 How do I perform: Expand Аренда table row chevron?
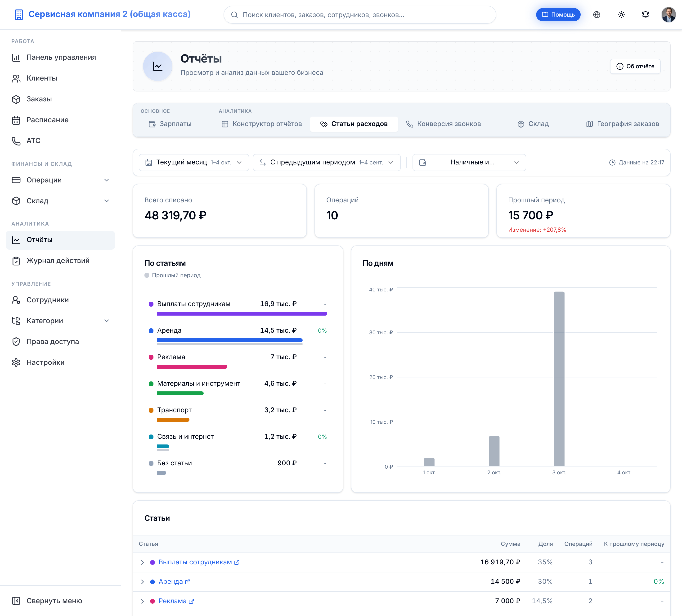point(142,582)
